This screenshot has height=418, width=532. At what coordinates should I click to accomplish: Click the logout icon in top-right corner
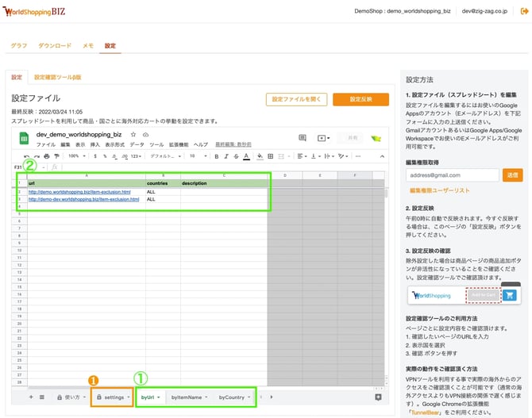click(524, 11)
